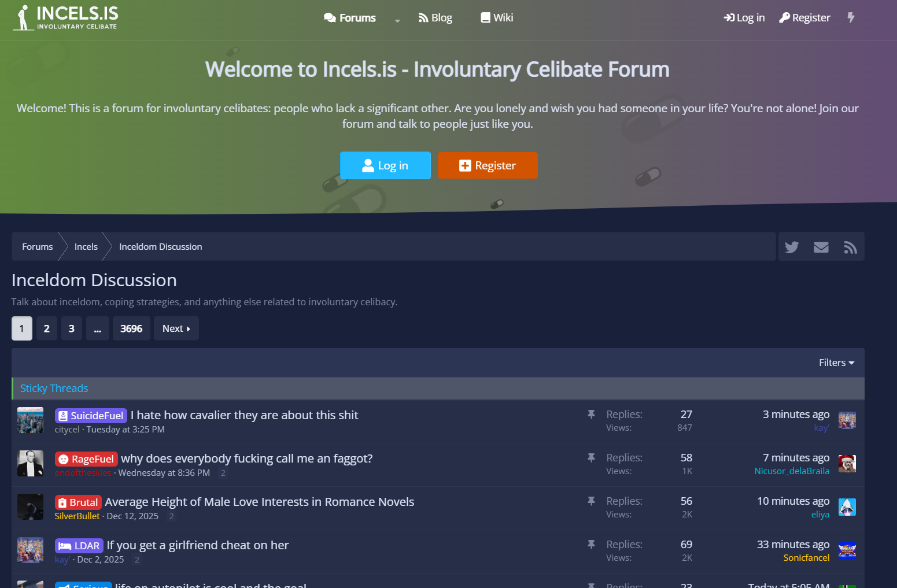Open Nicusor_delaBraila's profile link
The width and height of the screenshot is (897, 588).
tap(792, 471)
